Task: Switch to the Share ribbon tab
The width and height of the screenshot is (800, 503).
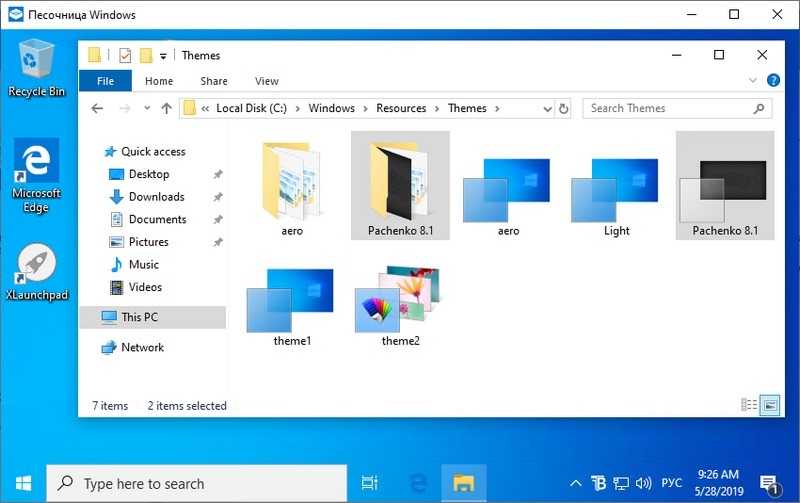Action: [x=214, y=81]
